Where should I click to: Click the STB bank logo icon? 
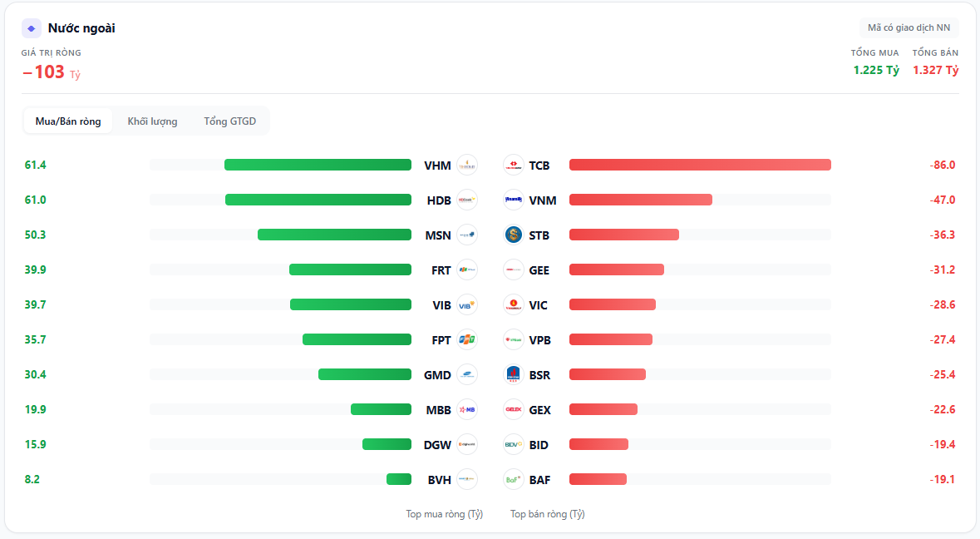pyautogui.click(x=513, y=235)
